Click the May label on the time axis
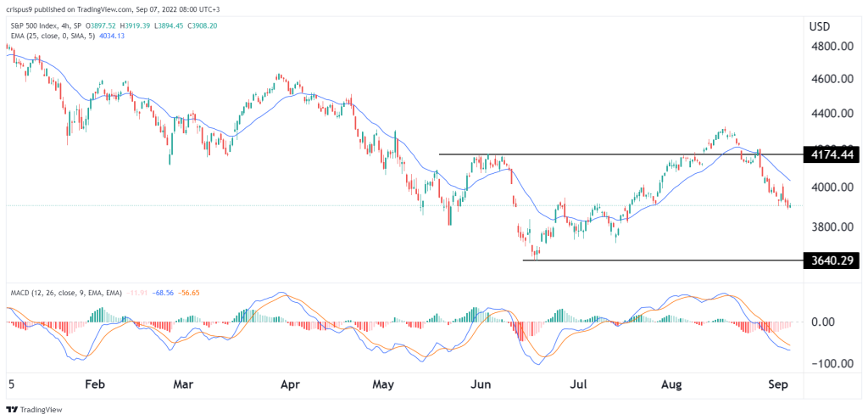 click(x=383, y=384)
